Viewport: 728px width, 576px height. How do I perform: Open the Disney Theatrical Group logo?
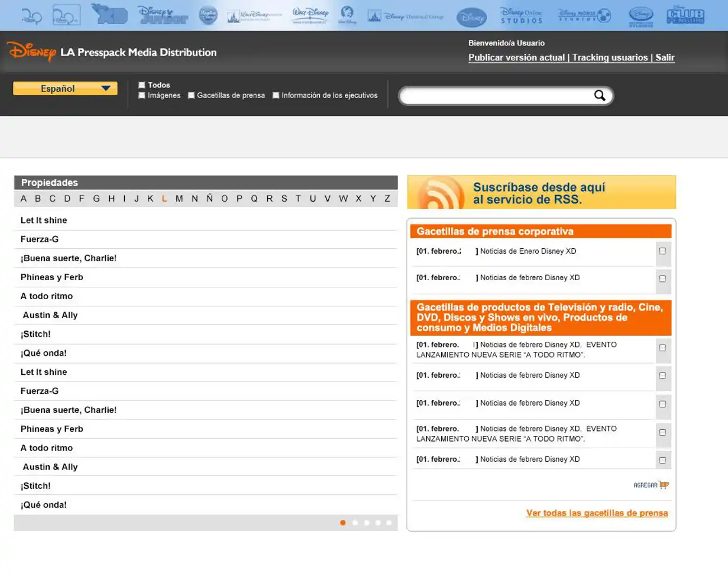pos(405,16)
